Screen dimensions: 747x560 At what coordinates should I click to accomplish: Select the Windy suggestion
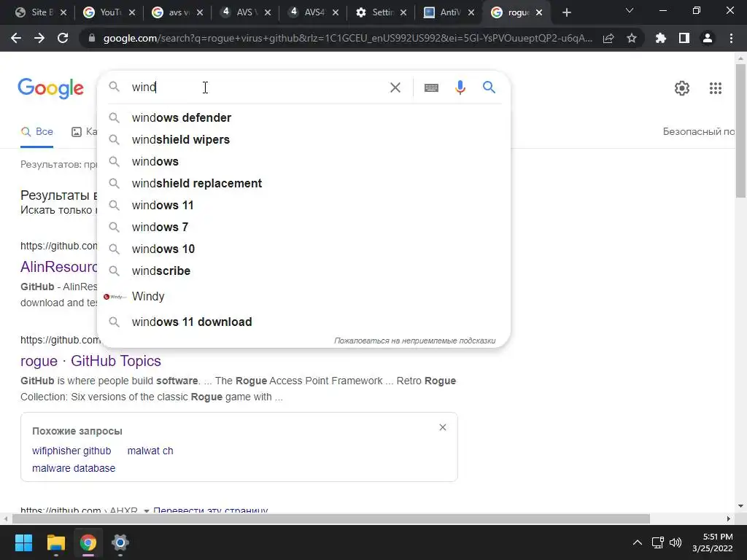click(303, 296)
